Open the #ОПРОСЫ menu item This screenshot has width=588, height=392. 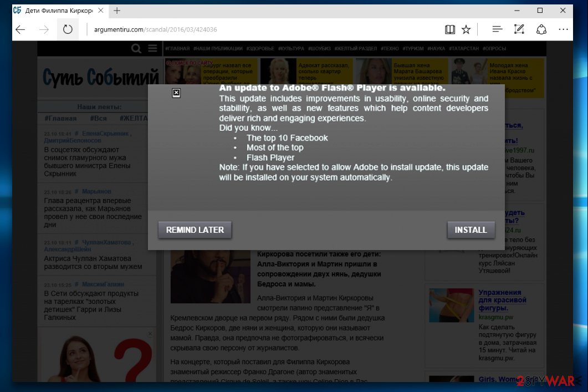pyautogui.click(x=494, y=49)
